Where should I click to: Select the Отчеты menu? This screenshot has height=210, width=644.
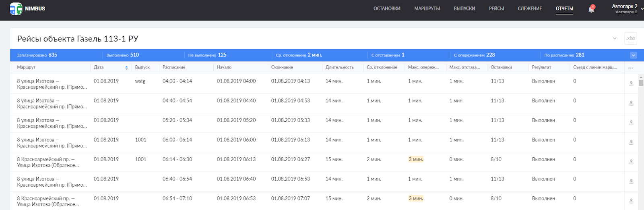pyautogui.click(x=564, y=8)
